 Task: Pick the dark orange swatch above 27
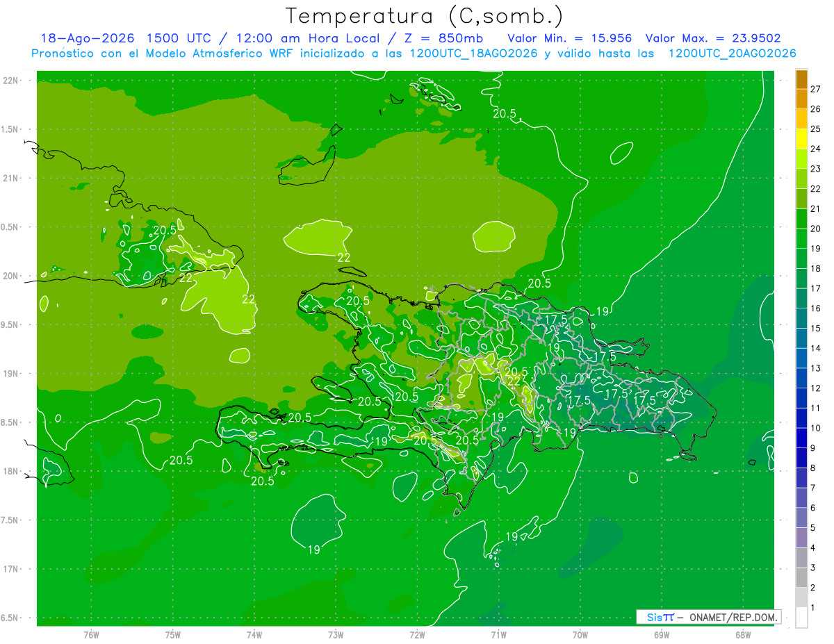[801, 79]
